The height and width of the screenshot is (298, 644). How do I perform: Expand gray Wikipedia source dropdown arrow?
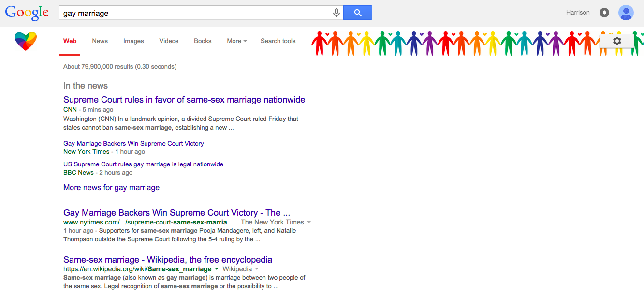(257, 269)
